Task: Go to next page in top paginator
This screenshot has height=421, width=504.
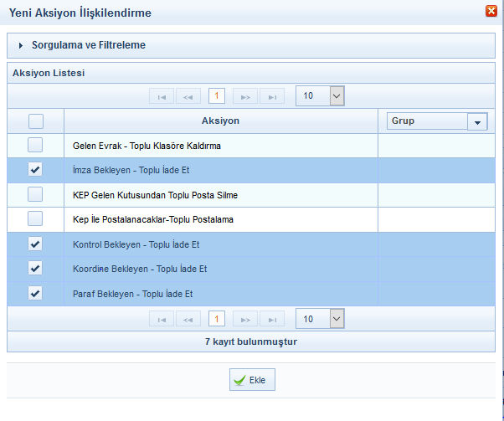Action: click(244, 96)
